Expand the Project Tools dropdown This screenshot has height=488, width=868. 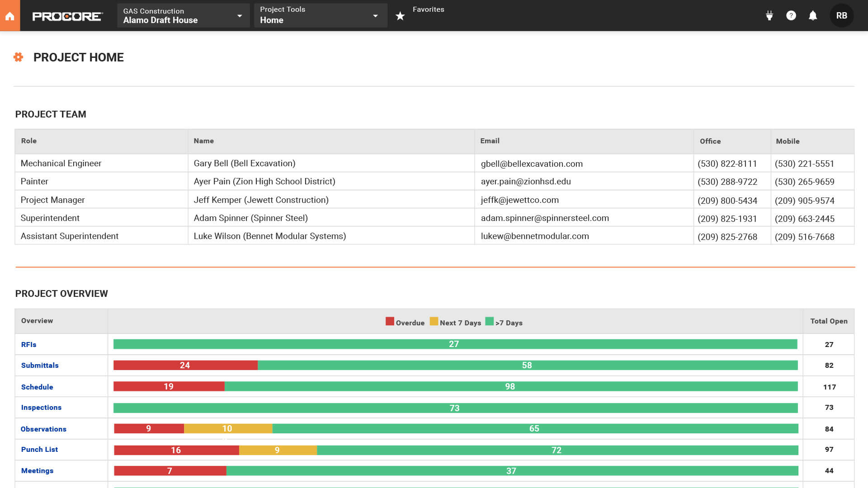click(320, 15)
